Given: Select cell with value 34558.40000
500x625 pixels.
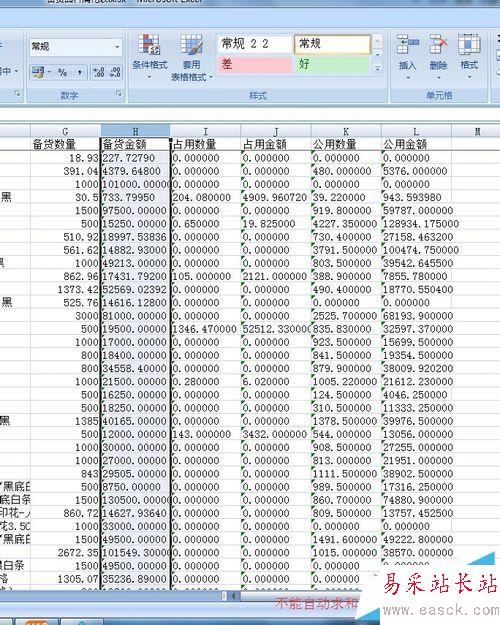Looking at the screenshot, I should click(x=135, y=368).
